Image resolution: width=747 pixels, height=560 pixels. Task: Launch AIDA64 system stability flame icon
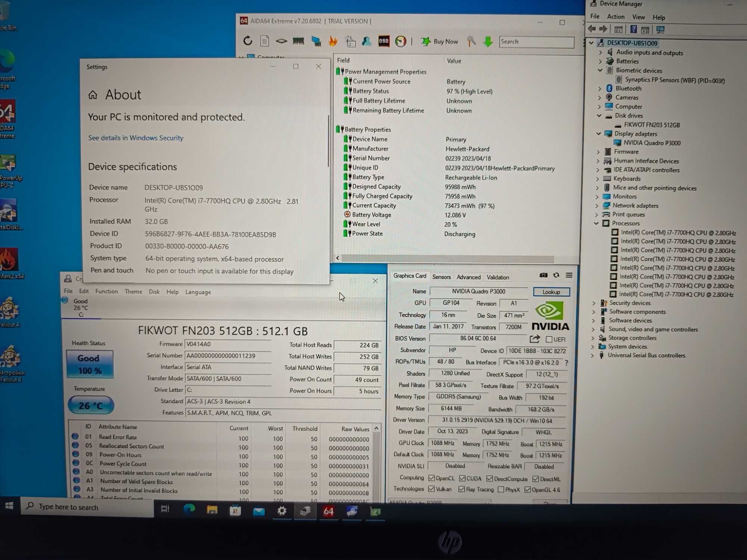(333, 41)
